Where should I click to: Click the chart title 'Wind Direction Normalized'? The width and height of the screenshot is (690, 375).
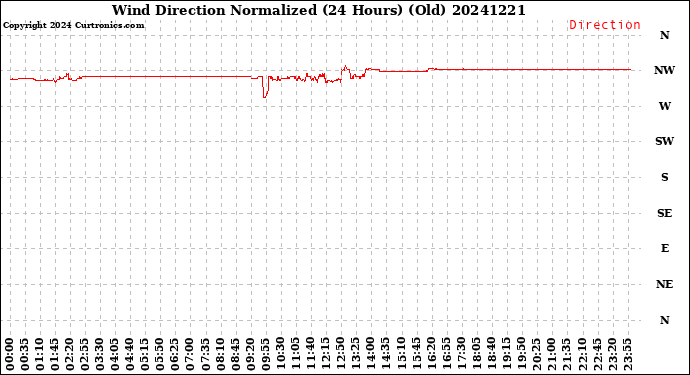click(x=214, y=10)
